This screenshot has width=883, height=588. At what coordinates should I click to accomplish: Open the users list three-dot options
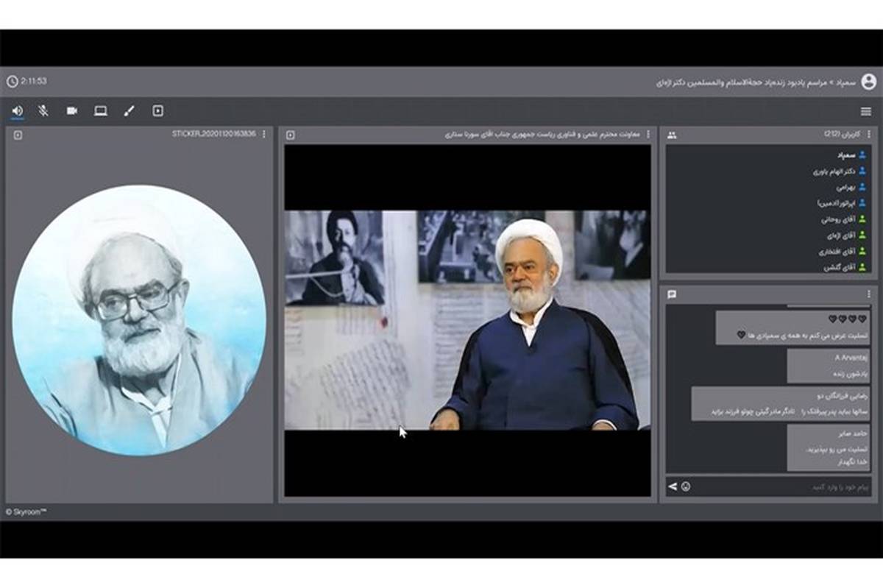click(x=869, y=135)
